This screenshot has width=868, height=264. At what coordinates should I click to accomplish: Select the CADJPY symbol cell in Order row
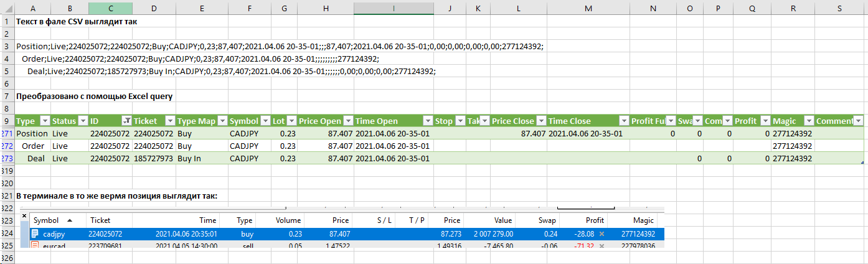pyautogui.click(x=249, y=146)
